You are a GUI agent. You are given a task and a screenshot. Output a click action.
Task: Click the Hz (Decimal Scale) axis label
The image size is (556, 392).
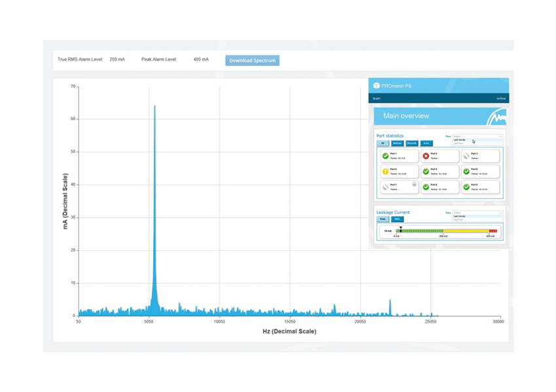(289, 331)
